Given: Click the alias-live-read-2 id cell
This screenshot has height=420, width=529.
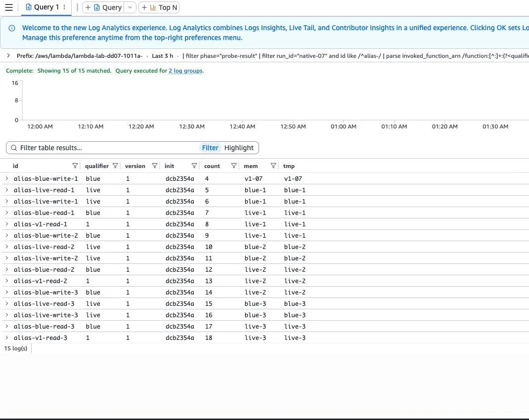Looking at the screenshot, I should [44, 247].
